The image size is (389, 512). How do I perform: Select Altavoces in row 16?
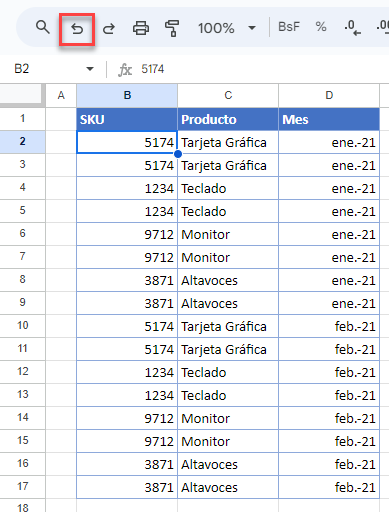(x=228, y=464)
